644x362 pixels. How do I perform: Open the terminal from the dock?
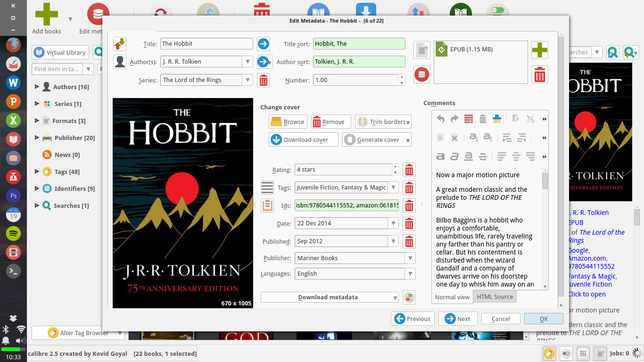(13, 271)
